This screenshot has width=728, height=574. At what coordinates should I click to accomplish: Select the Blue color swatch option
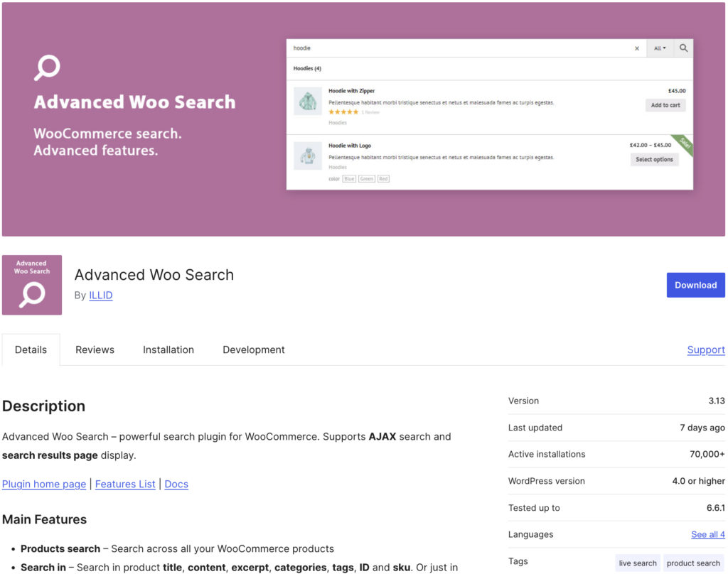(349, 178)
